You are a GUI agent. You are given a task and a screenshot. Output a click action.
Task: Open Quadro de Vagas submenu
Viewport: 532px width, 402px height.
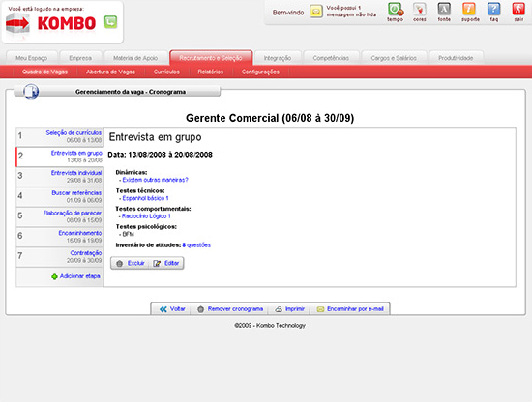pyautogui.click(x=44, y=72)
